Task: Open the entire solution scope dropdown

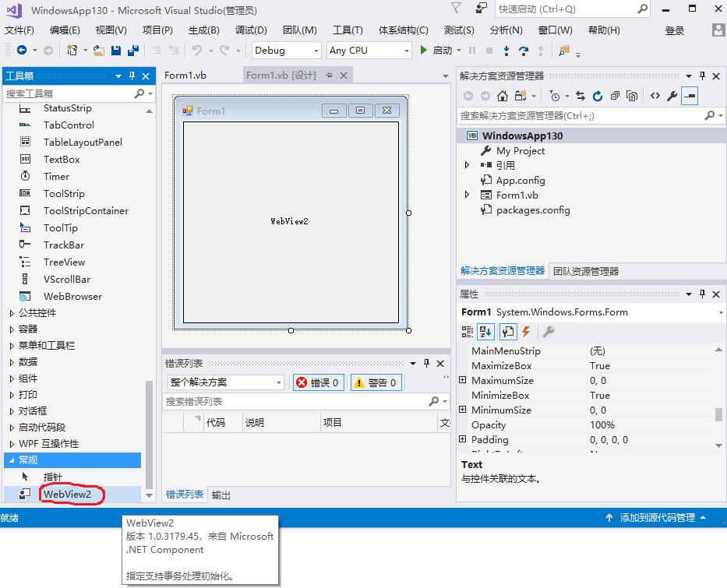Action: pos(225,382)
